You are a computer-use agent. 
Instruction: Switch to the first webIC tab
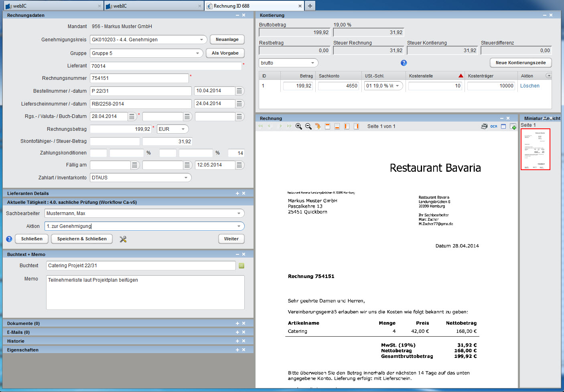coord(51,6)
